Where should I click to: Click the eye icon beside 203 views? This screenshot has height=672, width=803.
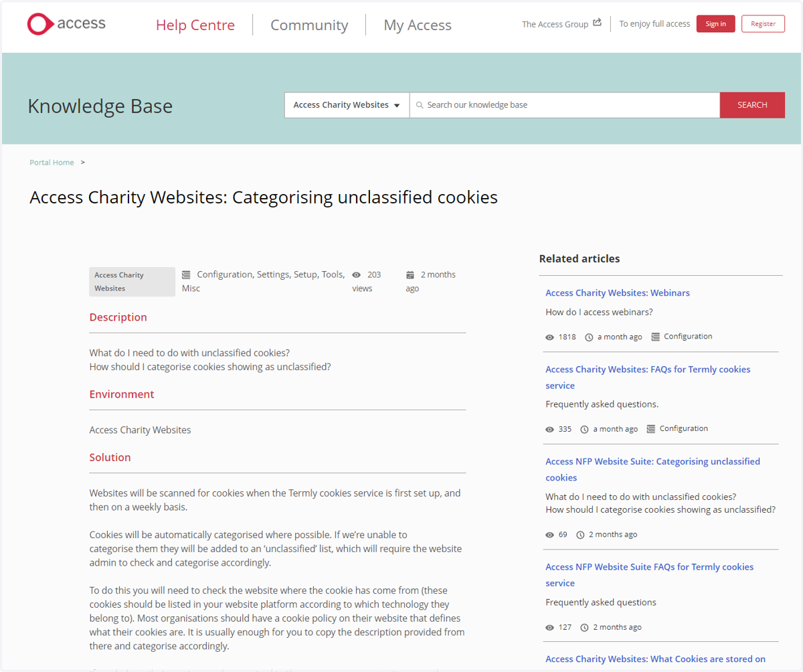[357, 274]
